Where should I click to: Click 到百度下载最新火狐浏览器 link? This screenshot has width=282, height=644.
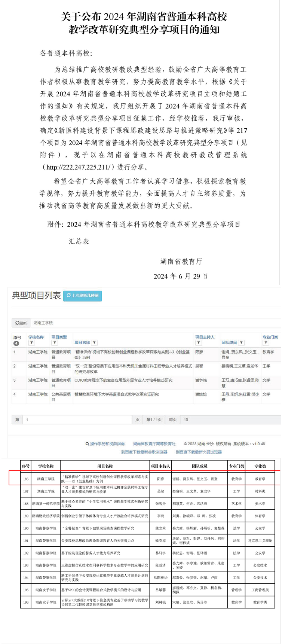coord(199,452)
